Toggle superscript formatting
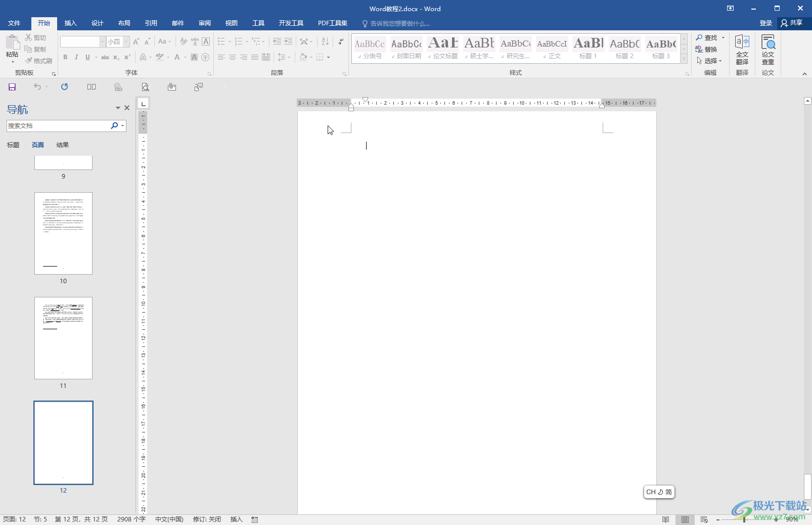 [127, 57]
